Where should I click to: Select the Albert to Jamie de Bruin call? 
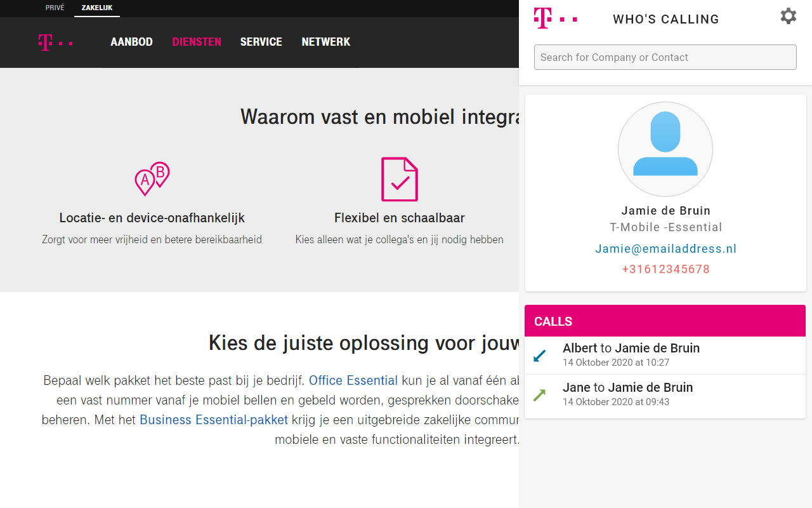[665, 355]
